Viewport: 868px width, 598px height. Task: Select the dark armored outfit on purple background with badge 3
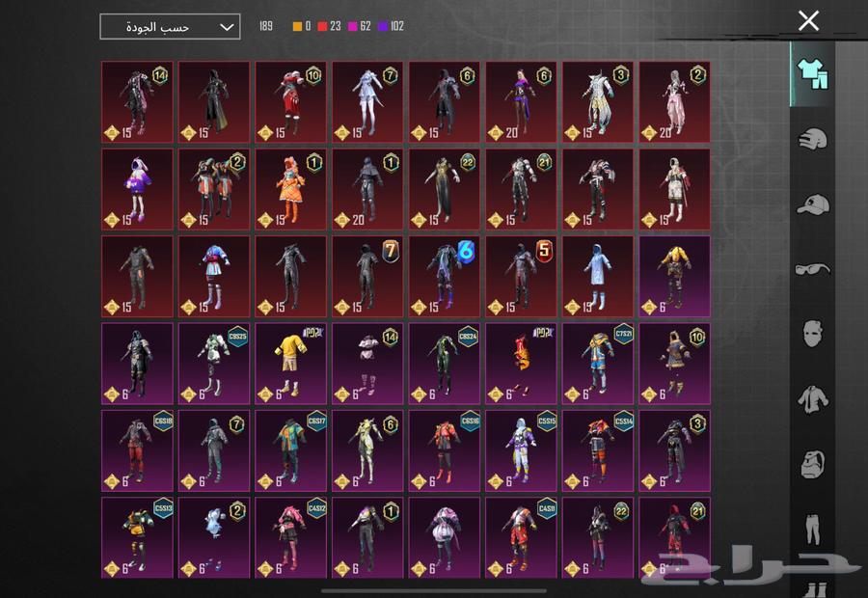click(x=675, y=450)
